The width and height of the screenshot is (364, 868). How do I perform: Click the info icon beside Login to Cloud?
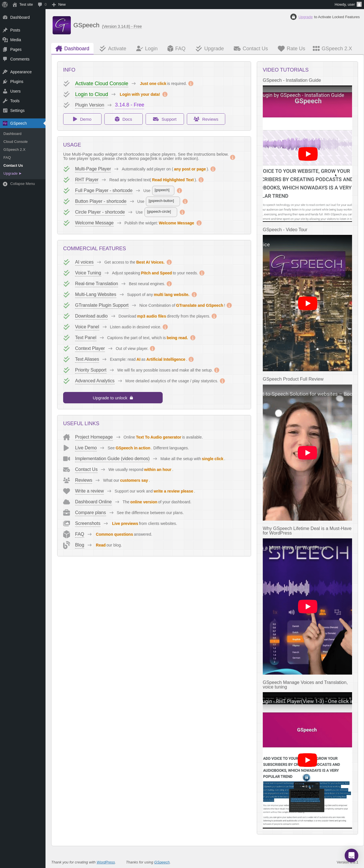pyautogui.click(x=165, y=94)
